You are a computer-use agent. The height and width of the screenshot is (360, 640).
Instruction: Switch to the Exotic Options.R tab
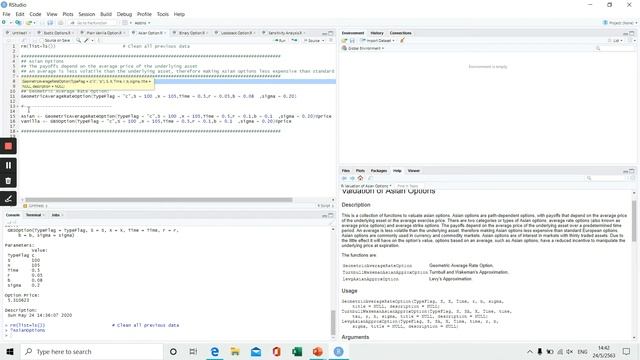coord(56,33)
